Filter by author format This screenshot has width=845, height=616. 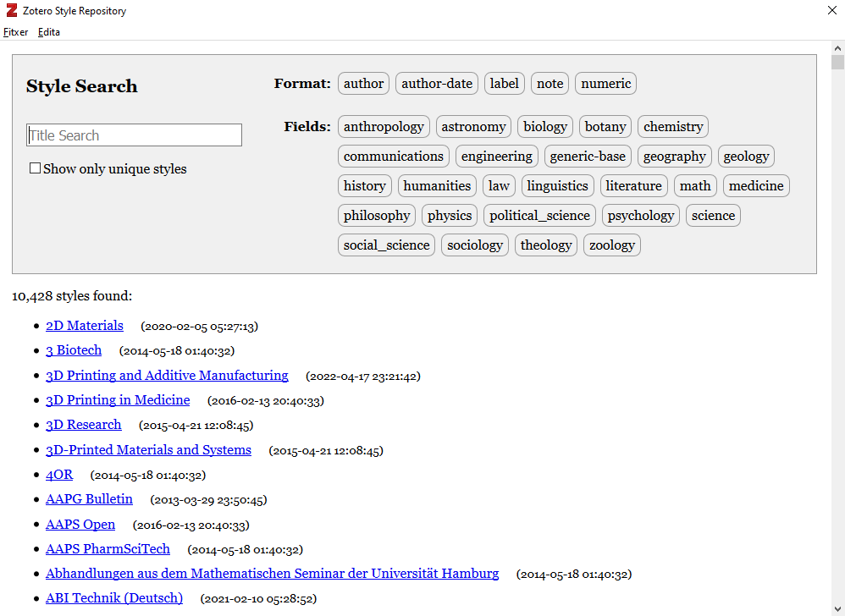(364, 84)
